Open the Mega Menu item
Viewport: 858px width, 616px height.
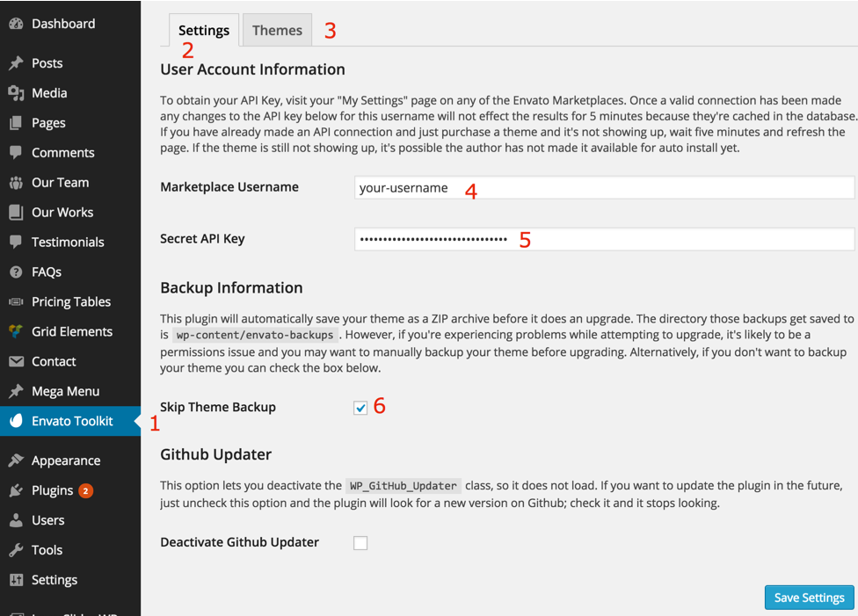[x=70, y=391]
